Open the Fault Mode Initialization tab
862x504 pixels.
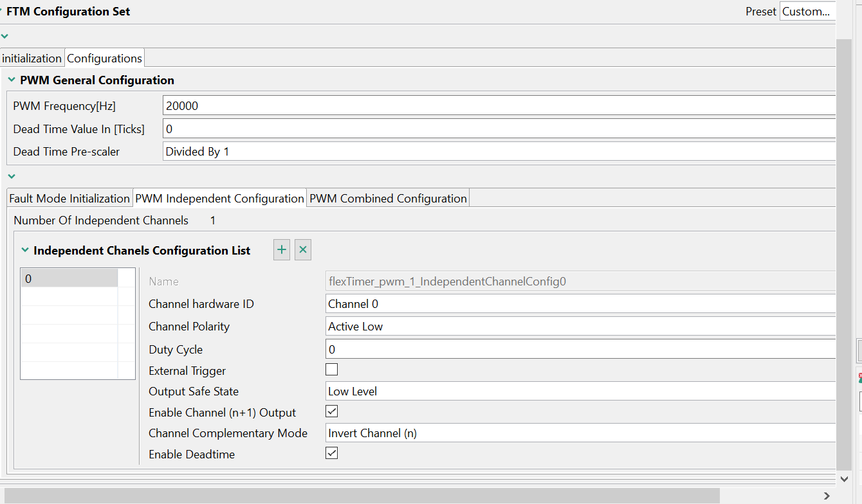(69, 198)
